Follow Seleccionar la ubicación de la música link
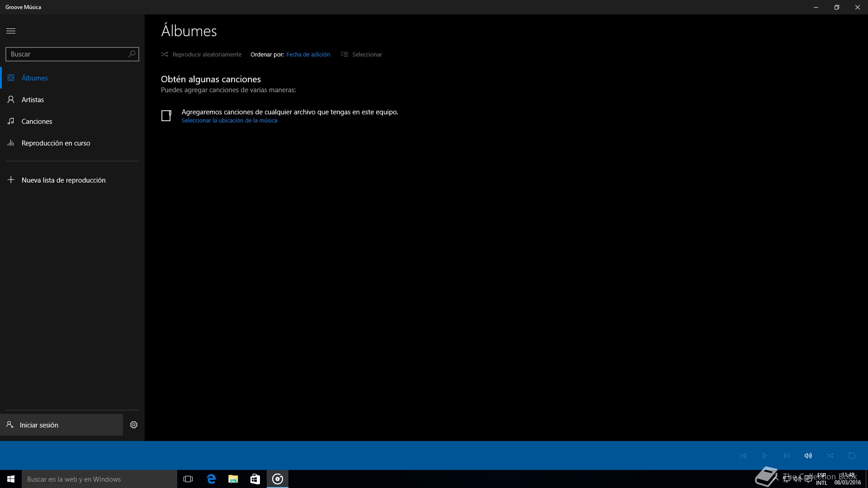Viewport: 868px width, 488px height. click(229, 121)
